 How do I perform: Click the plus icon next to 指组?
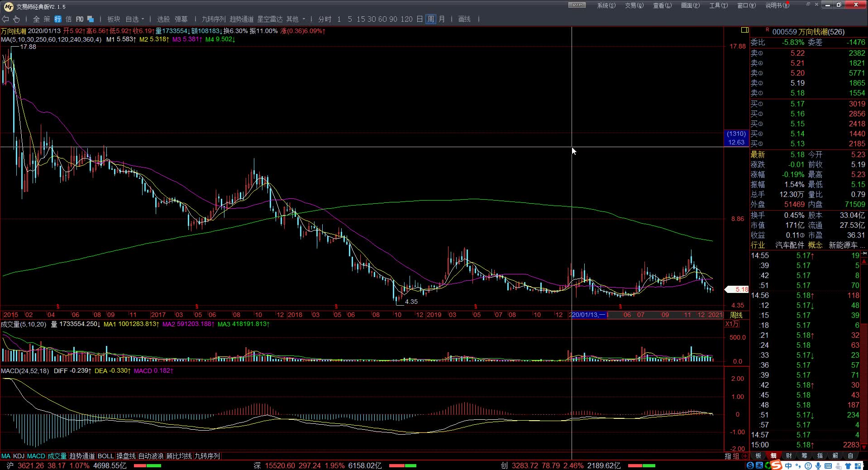(745, 456)
